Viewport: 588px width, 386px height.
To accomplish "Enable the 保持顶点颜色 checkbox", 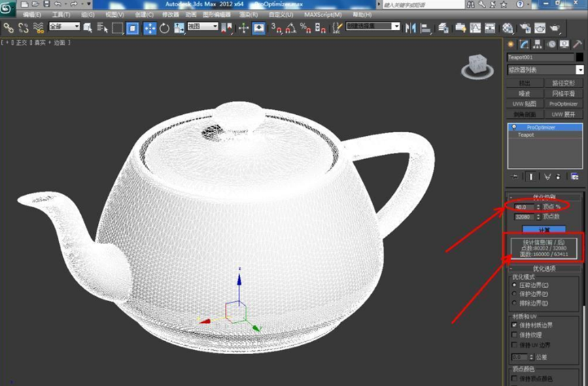I will point(515,379).
